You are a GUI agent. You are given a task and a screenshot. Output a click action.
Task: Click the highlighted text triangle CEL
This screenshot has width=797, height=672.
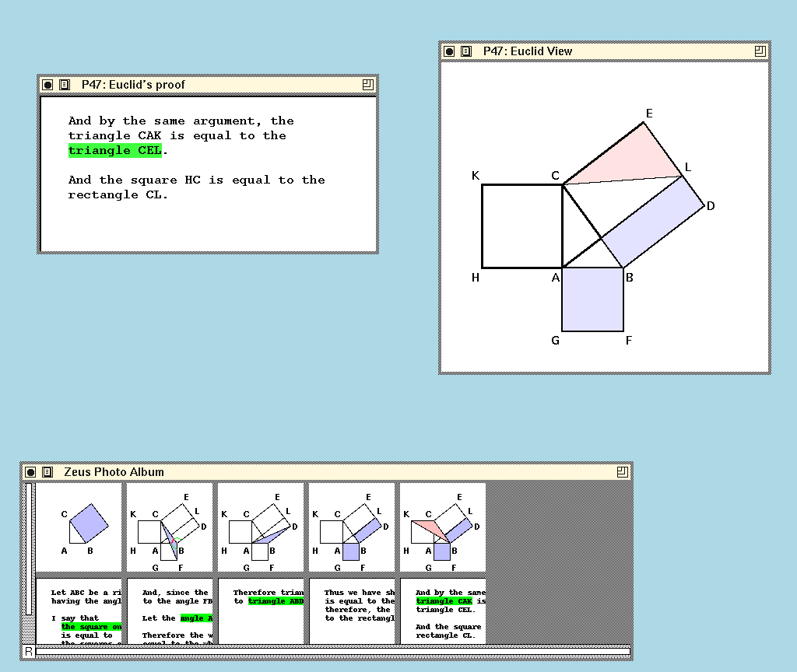pos(115,150)
